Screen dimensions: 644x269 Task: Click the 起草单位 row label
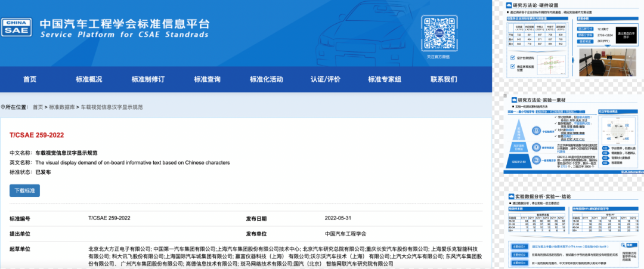pyautogui.click(x=20, y=249)
